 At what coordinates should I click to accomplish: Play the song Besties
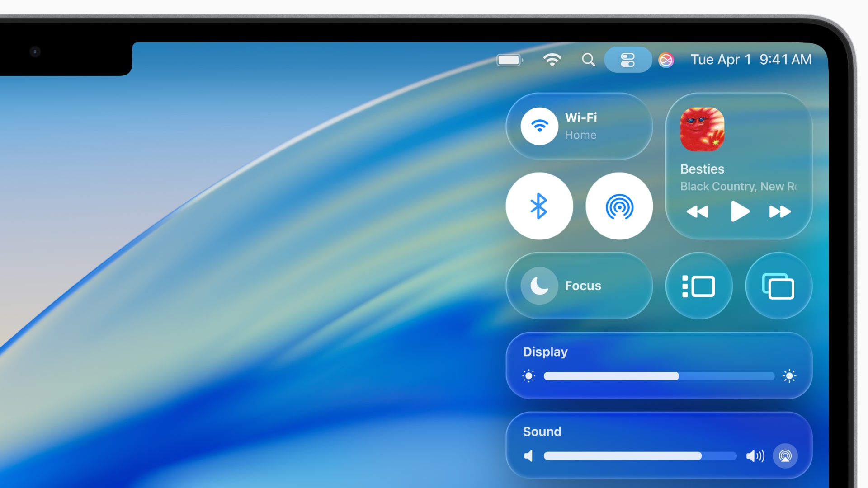pos(740,211)
